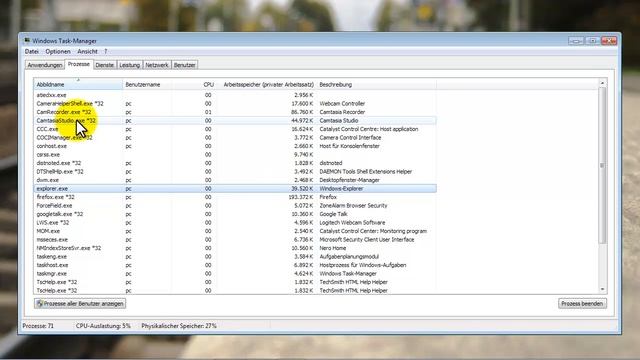
Task: Close the Task-Manager window
Action: (x=609, y=41)
